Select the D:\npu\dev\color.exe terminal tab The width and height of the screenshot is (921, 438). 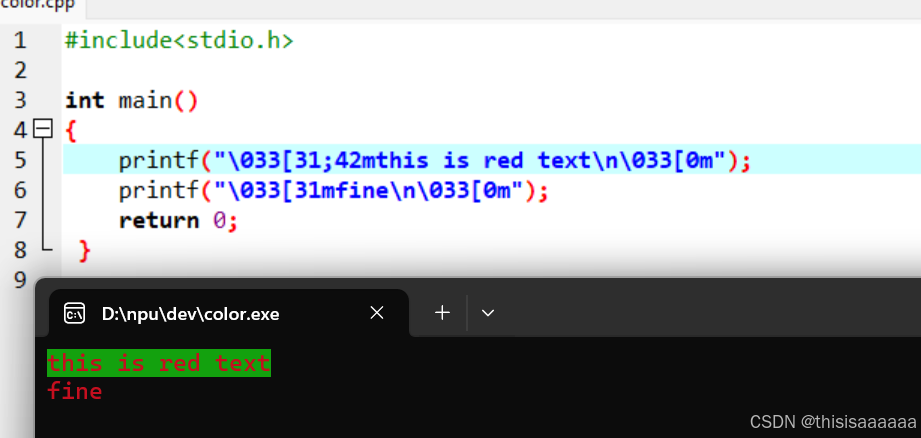[x=228, y=314]
